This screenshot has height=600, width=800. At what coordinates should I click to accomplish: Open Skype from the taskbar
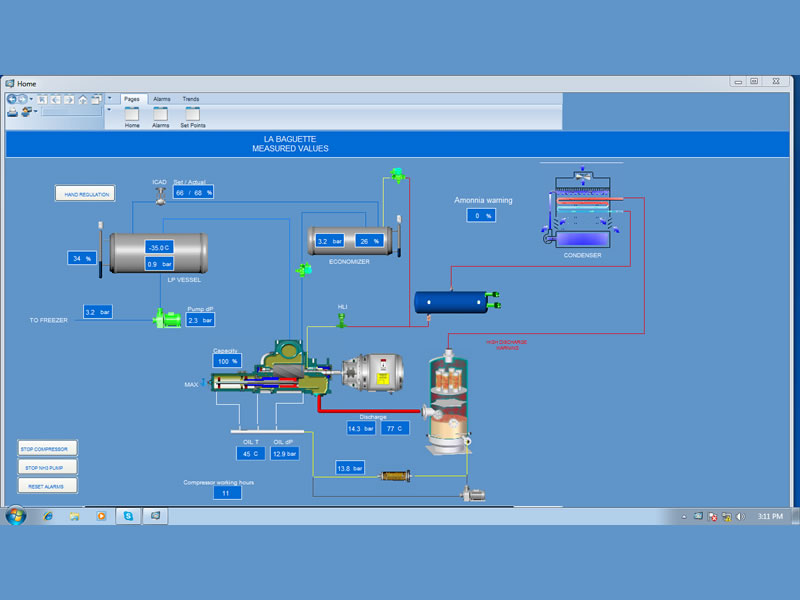pyautogui.click(x=127, y=516)
